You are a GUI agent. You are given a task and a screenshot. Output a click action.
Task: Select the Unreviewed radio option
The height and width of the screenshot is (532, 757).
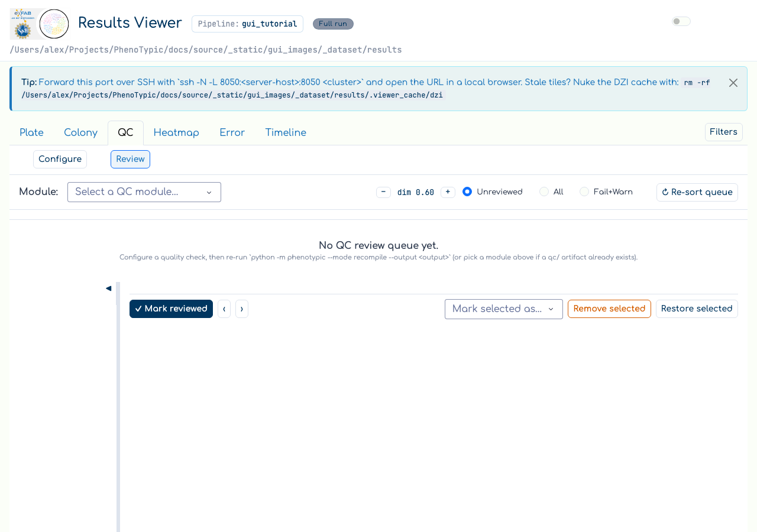(467, 192)
